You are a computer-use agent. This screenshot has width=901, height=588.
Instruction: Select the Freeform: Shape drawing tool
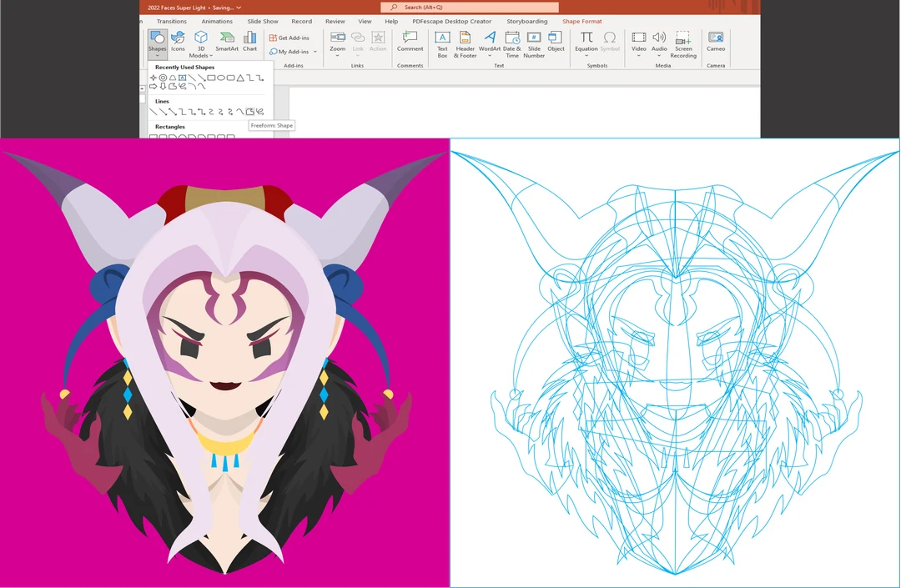click(250, 111)
